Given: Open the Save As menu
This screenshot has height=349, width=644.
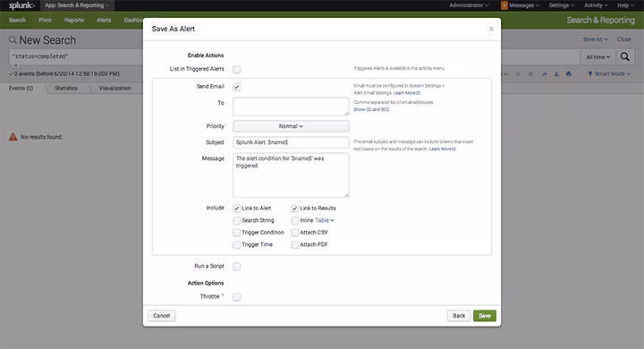Looking at the screenshot, I should [x=595, y=39].
